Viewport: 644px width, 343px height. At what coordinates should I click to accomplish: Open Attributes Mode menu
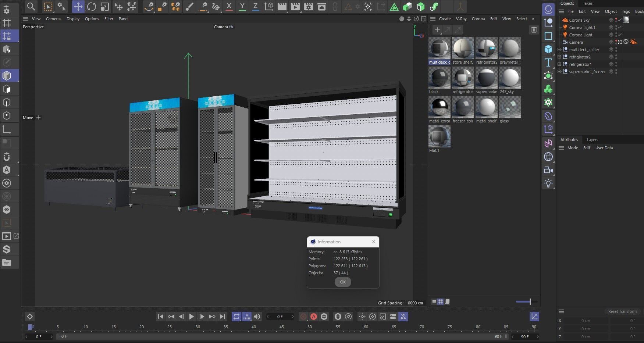click(x=572, y=148)
